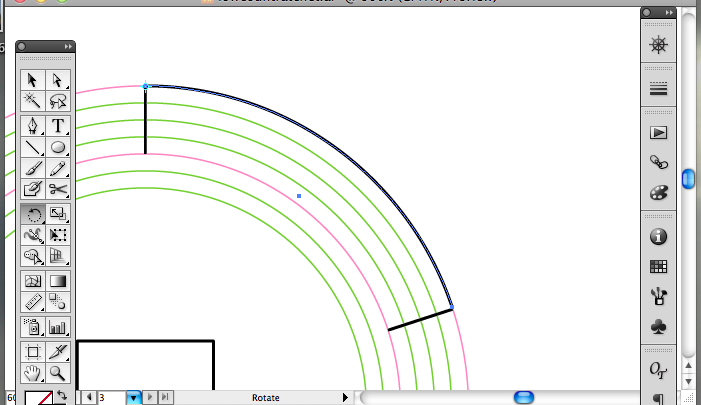Open the OpenType panel icon
Viewport: 701px width, 405px height.
click(x=659, y=370)
